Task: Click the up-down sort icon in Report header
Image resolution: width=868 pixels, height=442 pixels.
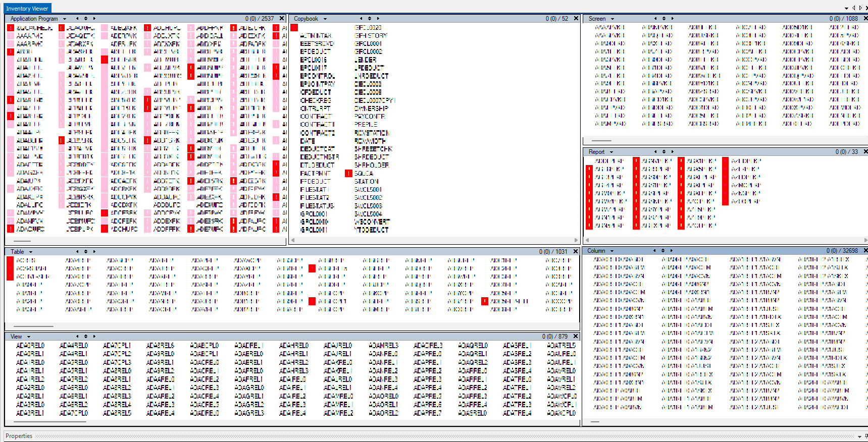Action: coord(664,152)
